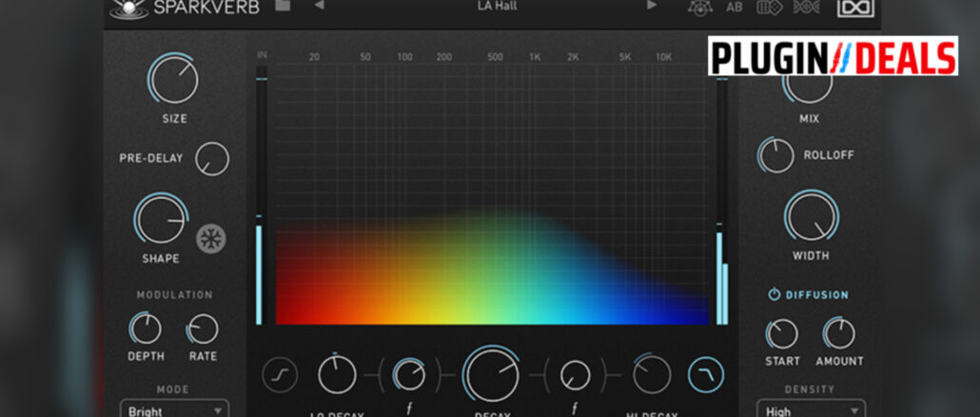Image resolution: width=980 pixels, height=417 pixels.
Task: Click the randomize dice icon
Action: pos(770,7)
